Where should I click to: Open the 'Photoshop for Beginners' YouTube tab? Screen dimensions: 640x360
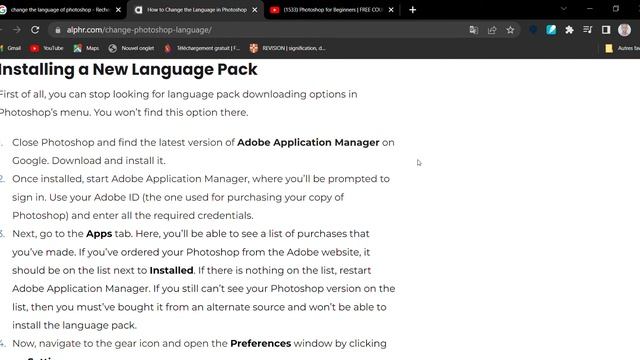(331, 10)
